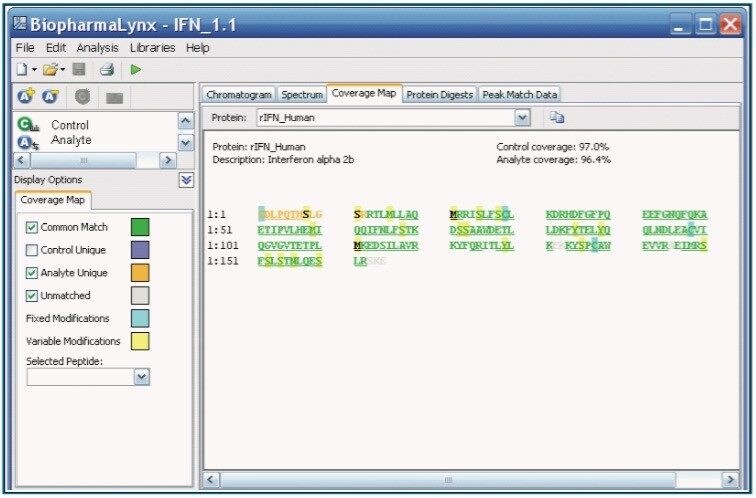Click sample list scroll down arrow

(x=186, y=143)
